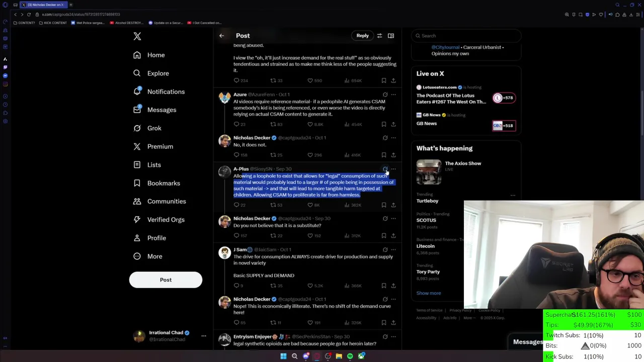This screenshot has width=644, height=362.
Task: Open the Lotus Eaters live podcast
Action: [466, 95]
